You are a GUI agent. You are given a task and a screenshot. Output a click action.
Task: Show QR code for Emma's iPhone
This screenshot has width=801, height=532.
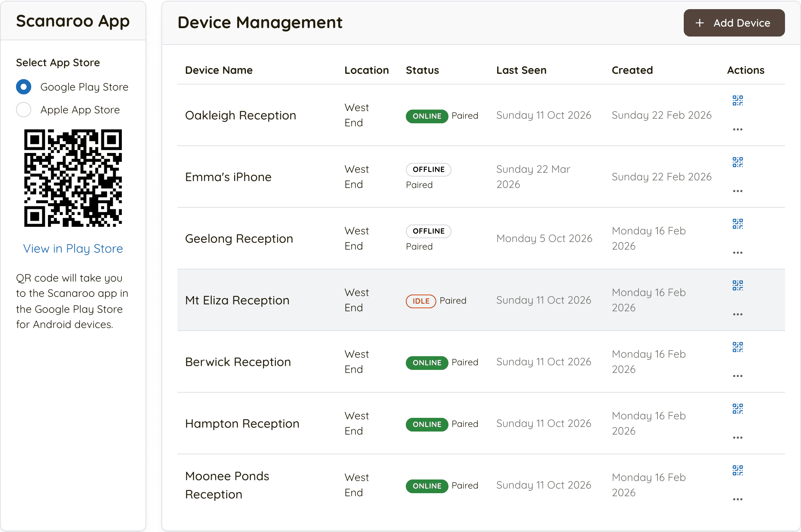(x=737, y=162)
